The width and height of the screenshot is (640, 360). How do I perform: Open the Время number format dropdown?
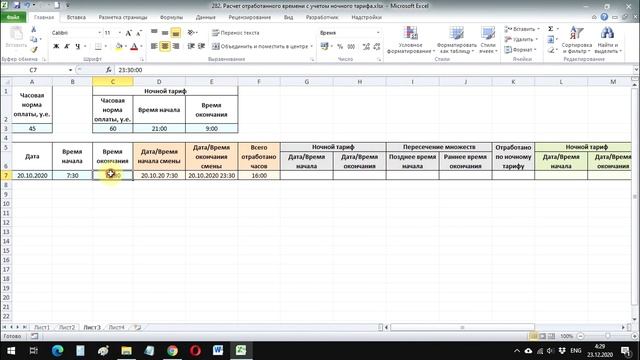(x=378, y=33)
